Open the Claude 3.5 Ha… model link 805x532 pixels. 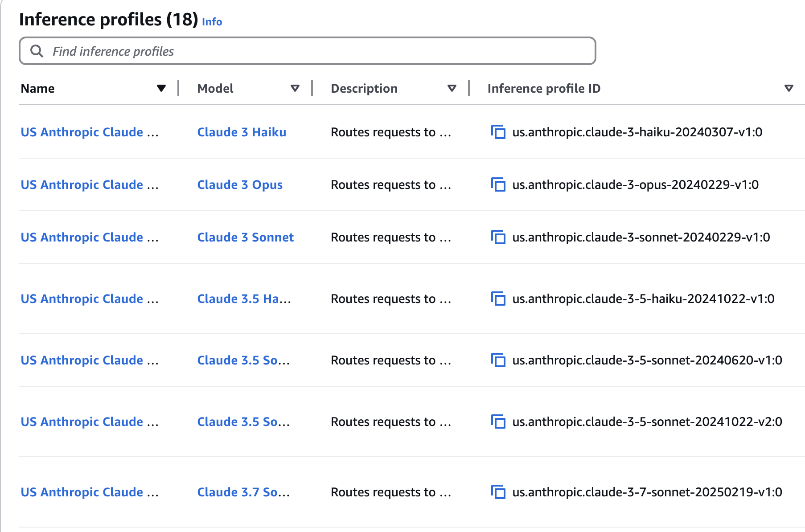pyautogui.click(x=244, y=299)
